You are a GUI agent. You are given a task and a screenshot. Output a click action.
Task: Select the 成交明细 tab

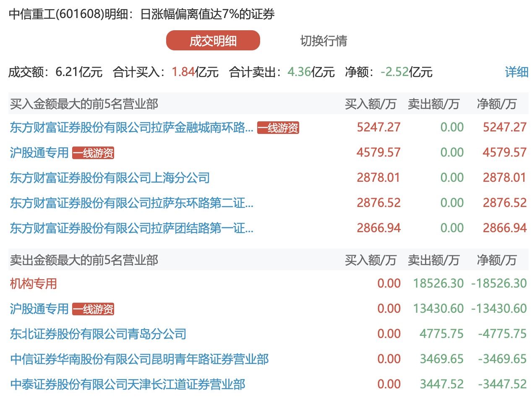213,41
